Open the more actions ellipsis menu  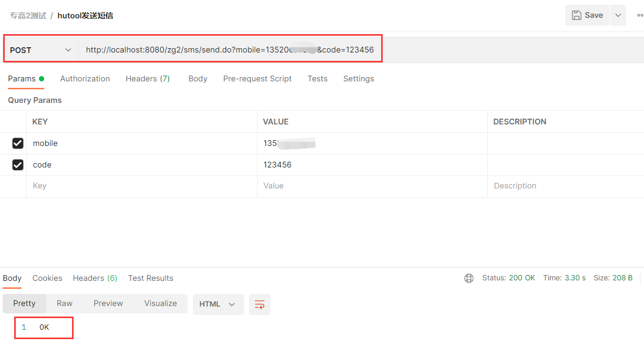pos(640,15)
